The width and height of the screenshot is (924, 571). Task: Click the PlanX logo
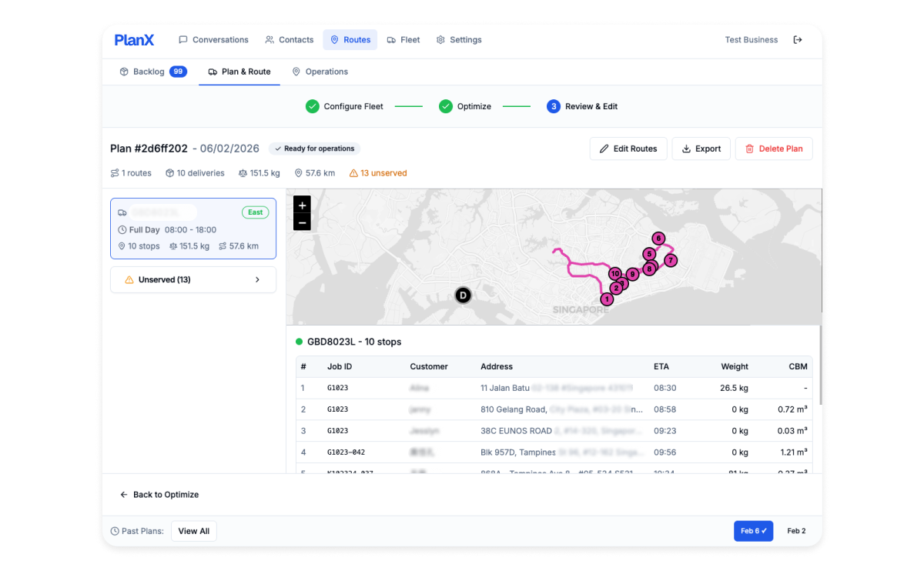[134, 40]
